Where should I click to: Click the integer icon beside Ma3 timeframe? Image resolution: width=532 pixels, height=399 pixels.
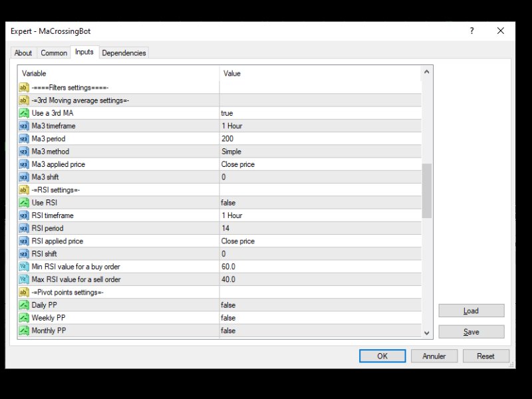(24, 126)
